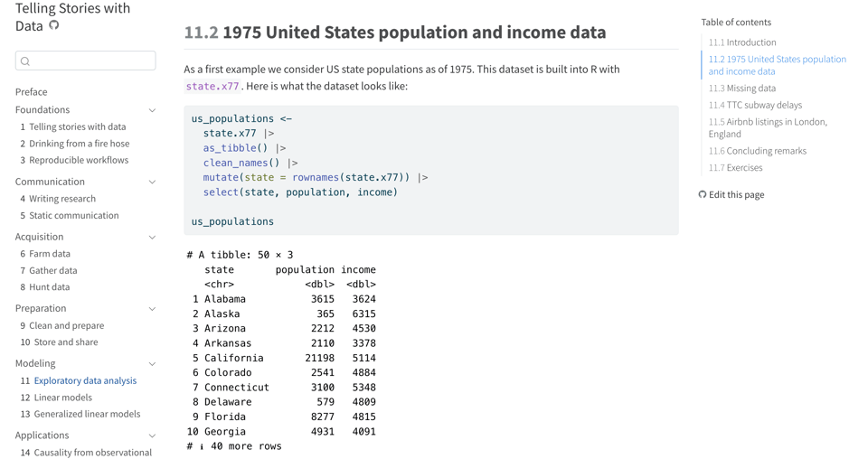This screenshot has width=868, height=459.
Task: Go to Drinking from a fire hose
Action: pos(79,144)
